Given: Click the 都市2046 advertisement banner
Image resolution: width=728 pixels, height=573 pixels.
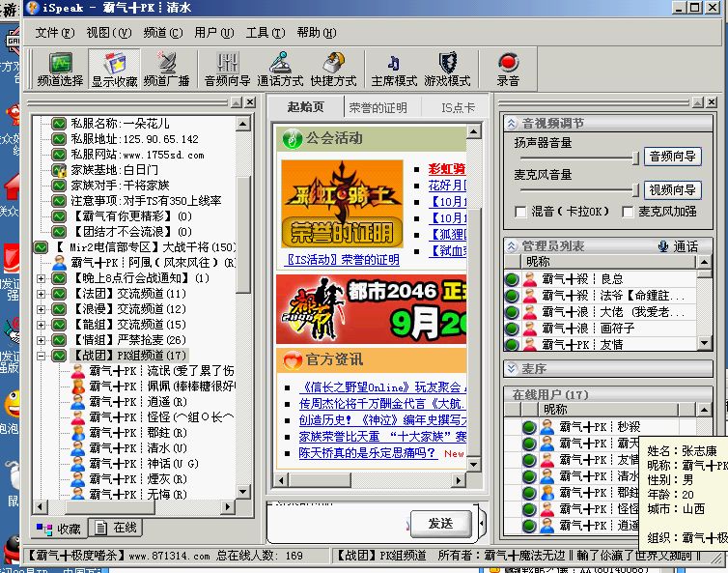Looking at the screenshot, I should (x=372, y=309).
